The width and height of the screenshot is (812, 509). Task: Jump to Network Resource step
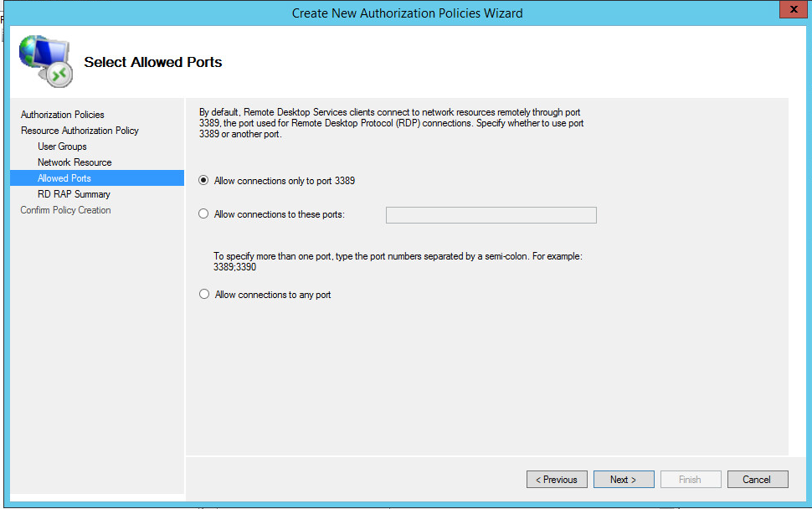click(75, 162)
